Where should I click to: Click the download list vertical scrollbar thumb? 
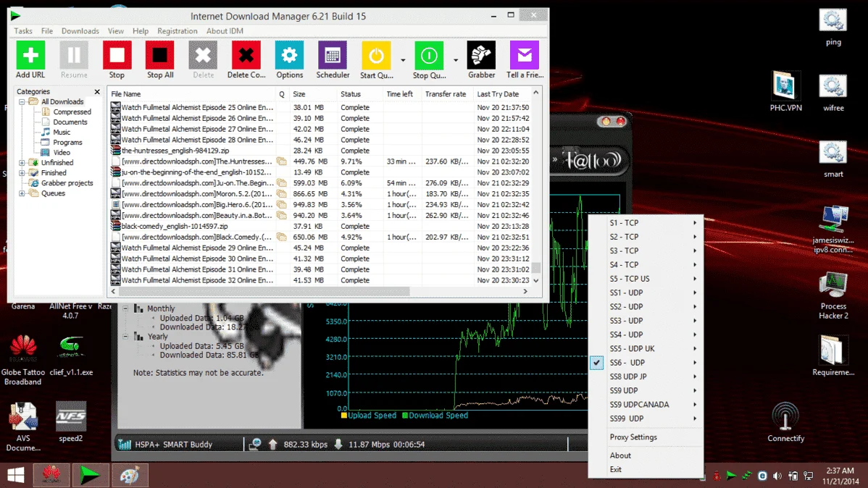536,268
